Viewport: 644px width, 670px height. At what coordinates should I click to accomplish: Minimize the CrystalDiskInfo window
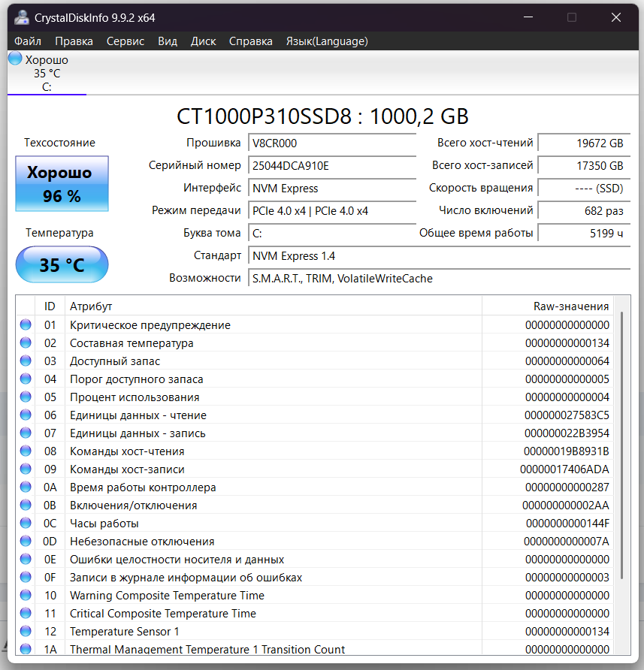coord(528,17)
